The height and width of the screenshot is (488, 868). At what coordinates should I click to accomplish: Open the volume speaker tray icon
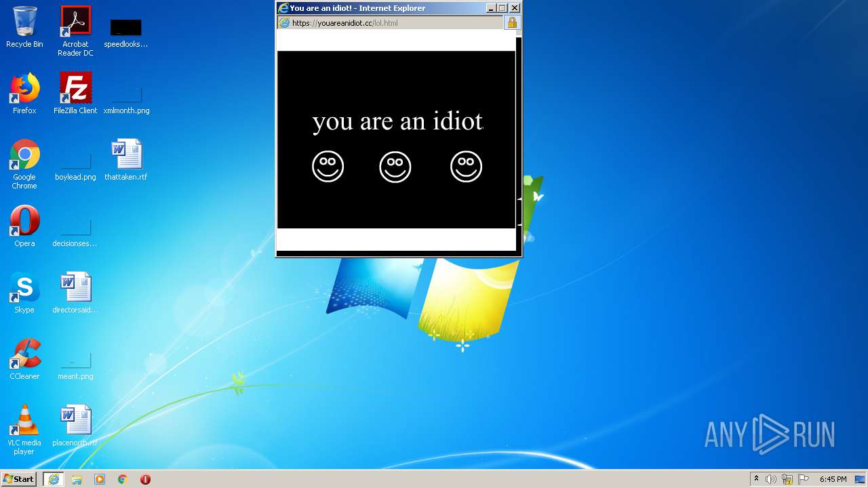tap(771, 479)
